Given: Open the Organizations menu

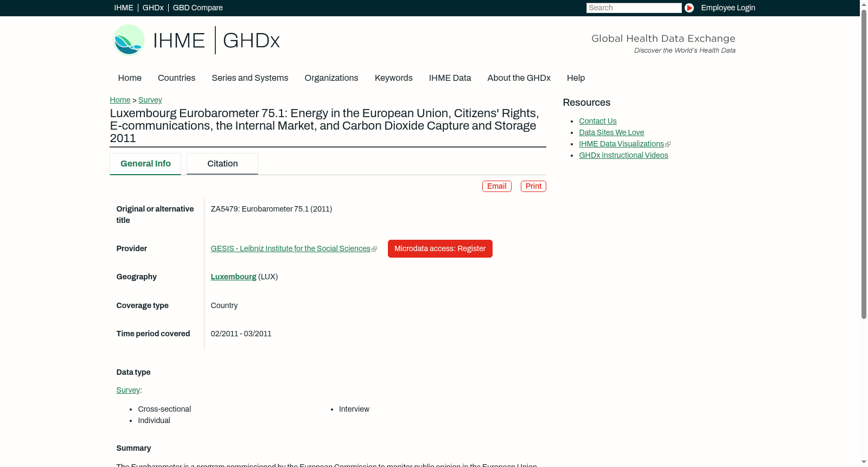Looking at the screenshot, I should pyautogui.click(x=331, y=78).
